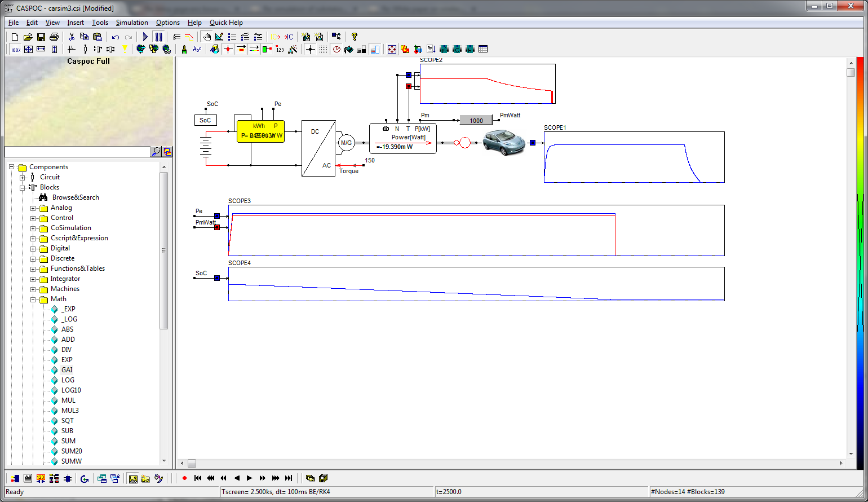
Task: Start simulation with the play triangle icon
Action: tap(145, 37)
